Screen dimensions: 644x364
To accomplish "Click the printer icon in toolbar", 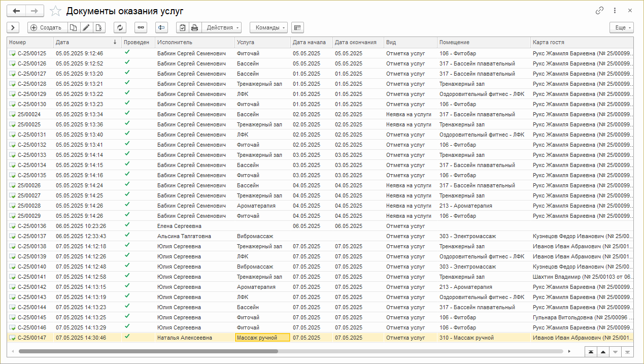I will point(194,27).
